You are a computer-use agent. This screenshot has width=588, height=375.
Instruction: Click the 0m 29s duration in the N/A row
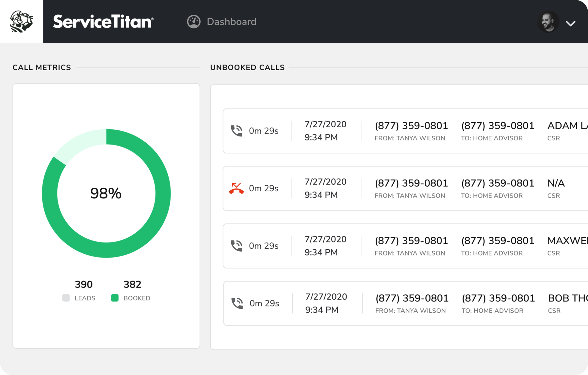click(x=264, y=188)
